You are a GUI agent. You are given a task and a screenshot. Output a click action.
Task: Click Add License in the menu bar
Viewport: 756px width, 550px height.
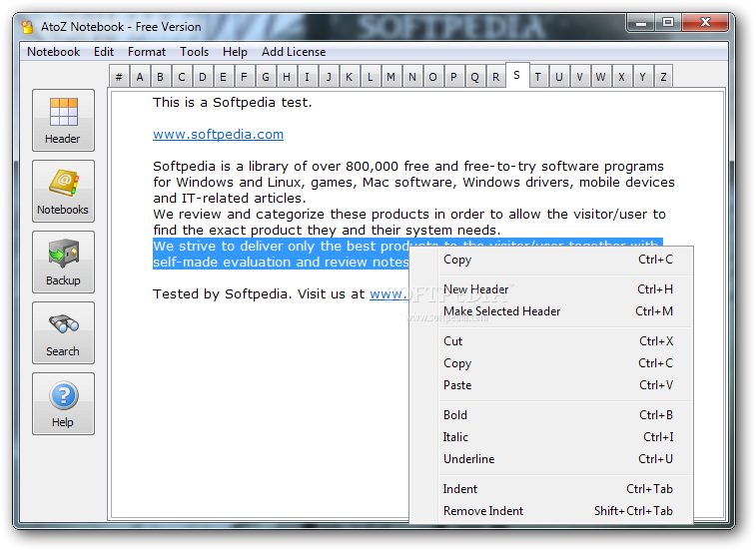point(294,52)
